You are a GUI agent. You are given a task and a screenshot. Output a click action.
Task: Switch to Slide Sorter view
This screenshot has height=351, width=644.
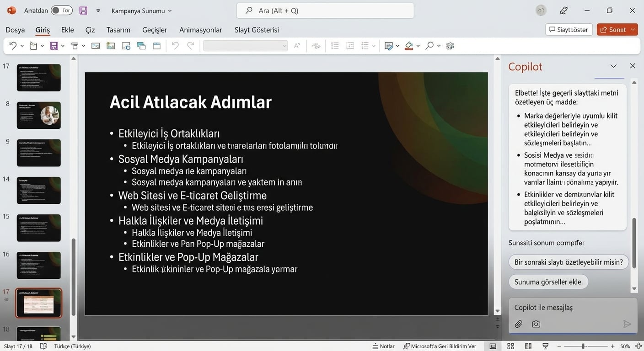510,346
